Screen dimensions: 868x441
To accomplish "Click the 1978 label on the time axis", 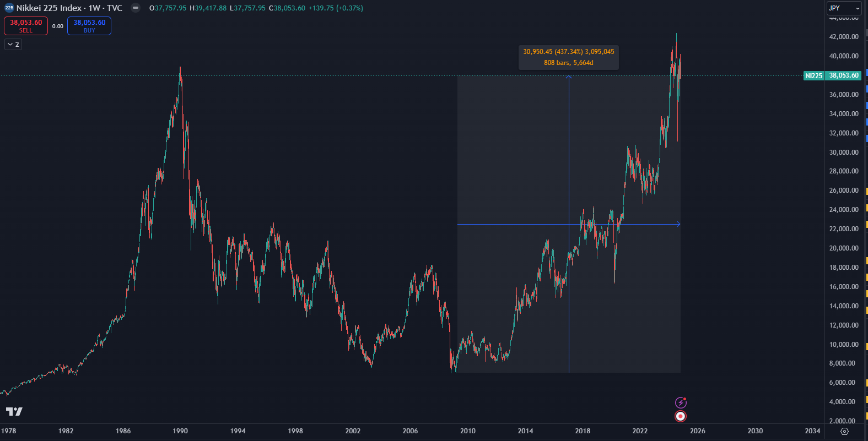I will (8, 431).
